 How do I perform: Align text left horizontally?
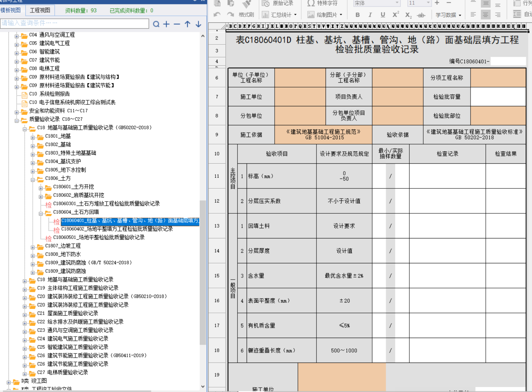pos(473,15)
